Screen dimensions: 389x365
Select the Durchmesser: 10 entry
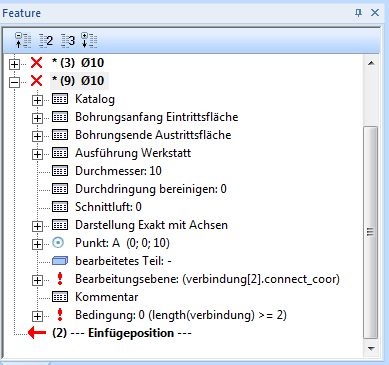118,171
